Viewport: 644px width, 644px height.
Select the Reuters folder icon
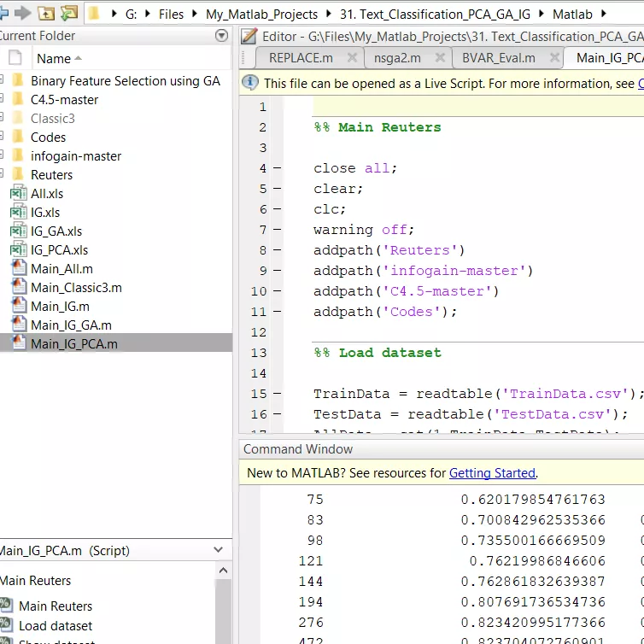tap(18, 174)
